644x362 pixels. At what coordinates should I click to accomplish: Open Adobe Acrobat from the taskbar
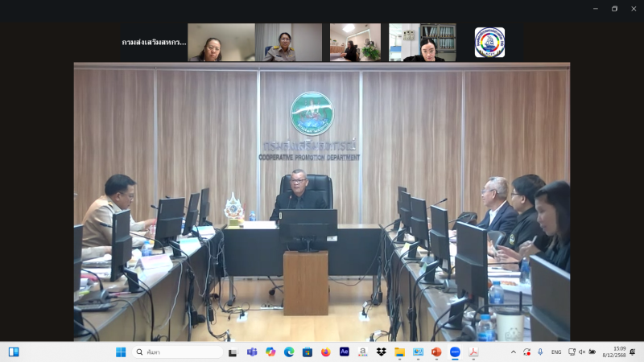point(473,352)
